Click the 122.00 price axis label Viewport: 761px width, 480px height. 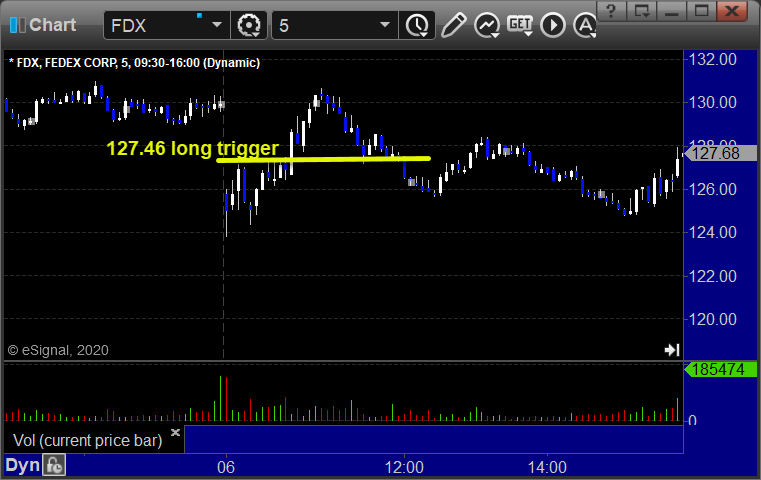click(x=713, y=276)
